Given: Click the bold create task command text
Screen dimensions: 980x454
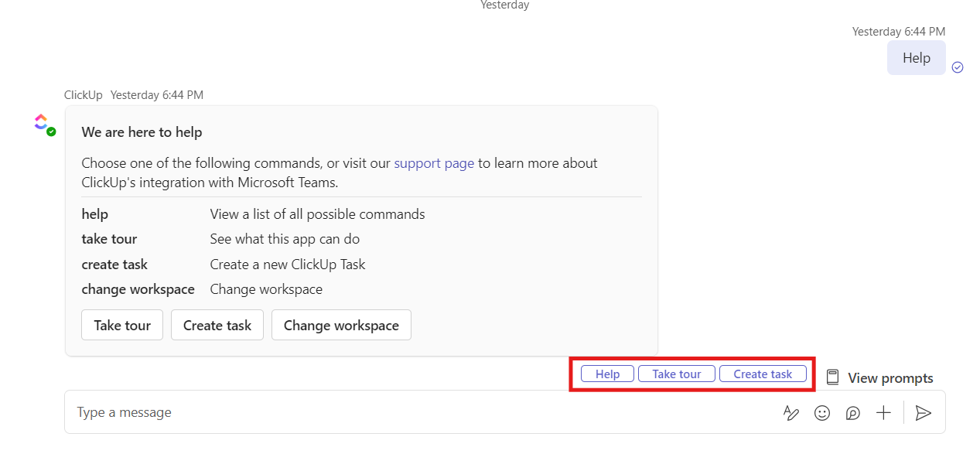Looking at the screenshot, I should coord(114,265).
